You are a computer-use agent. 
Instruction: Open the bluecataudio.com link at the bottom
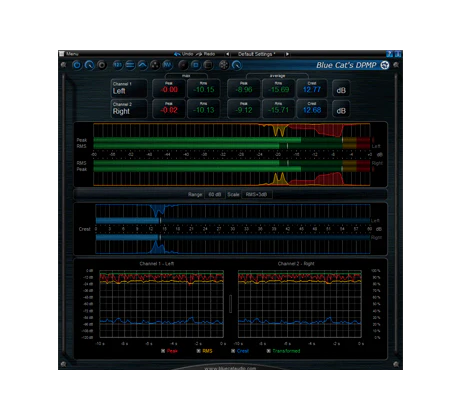(230, 368)
